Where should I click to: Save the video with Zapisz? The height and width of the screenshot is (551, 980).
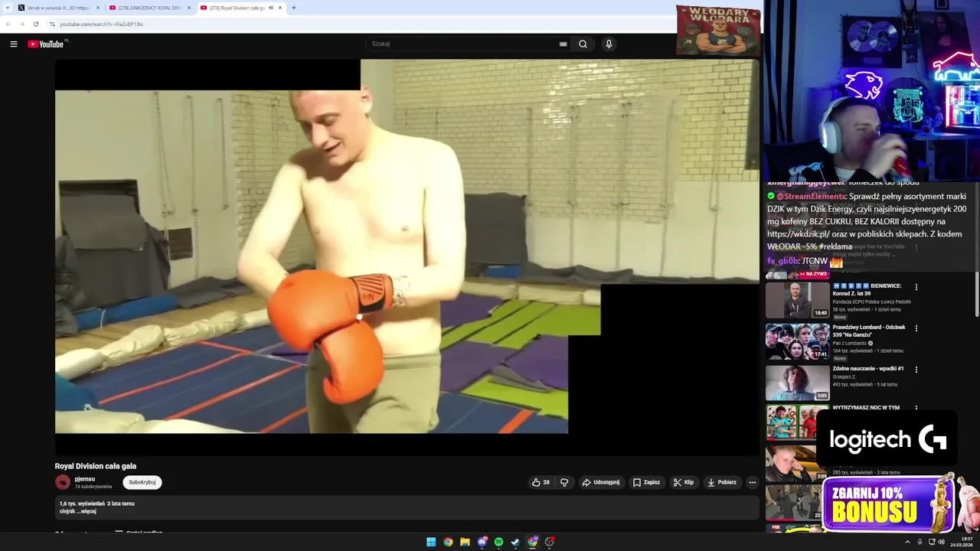(646, 482)
